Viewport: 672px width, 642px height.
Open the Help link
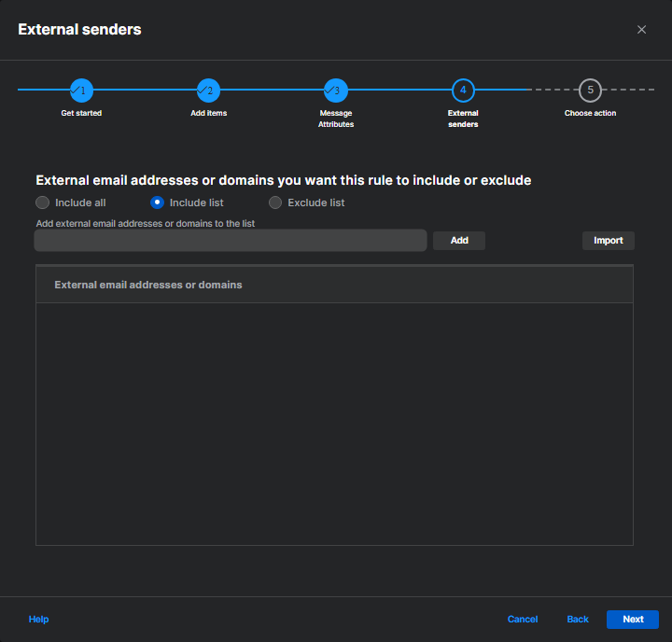pyautogui.click(x=38, y=620)
